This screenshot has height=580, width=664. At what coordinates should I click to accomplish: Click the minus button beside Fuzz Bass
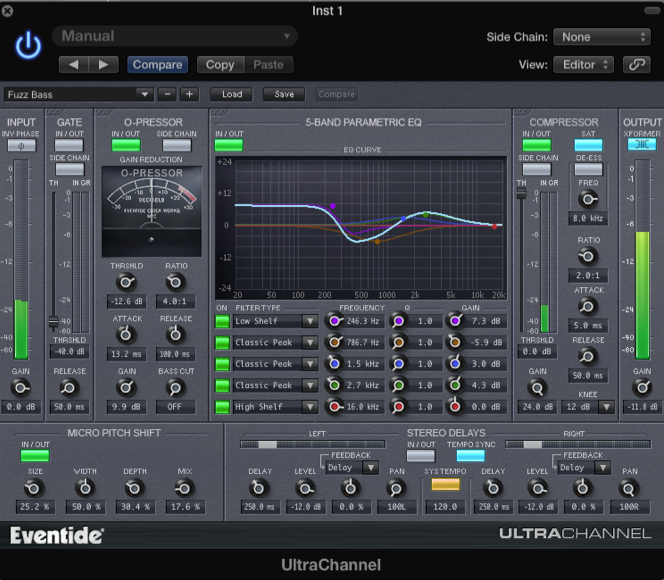point(167,95)
